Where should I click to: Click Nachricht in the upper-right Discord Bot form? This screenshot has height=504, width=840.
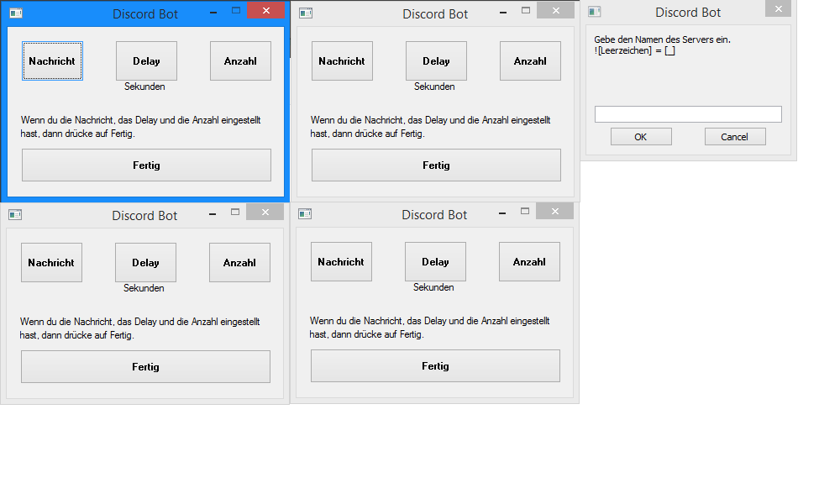343,61
